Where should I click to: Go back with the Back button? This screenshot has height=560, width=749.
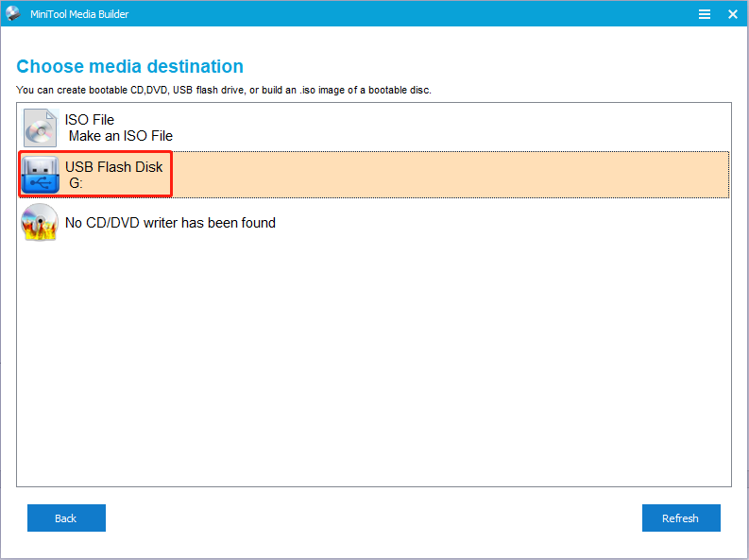66,518
